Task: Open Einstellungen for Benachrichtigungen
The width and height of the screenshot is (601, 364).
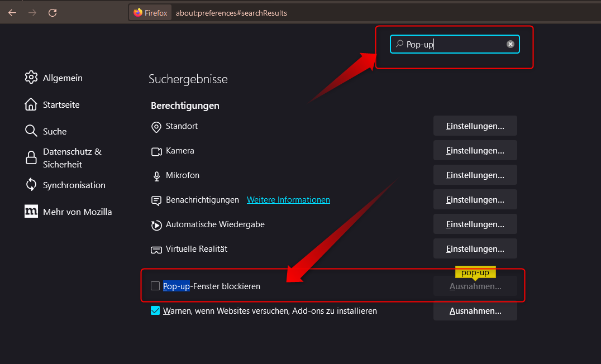Action: click(x=475, y=200)
